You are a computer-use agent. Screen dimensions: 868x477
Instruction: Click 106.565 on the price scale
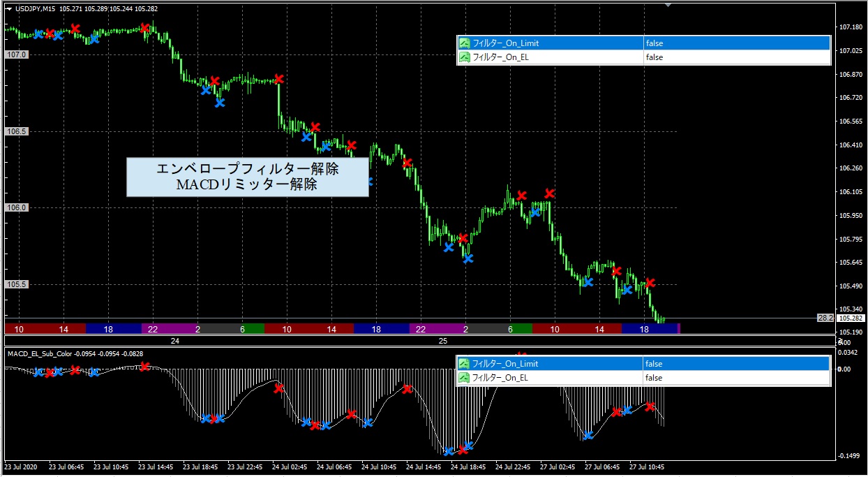(850, 122)
